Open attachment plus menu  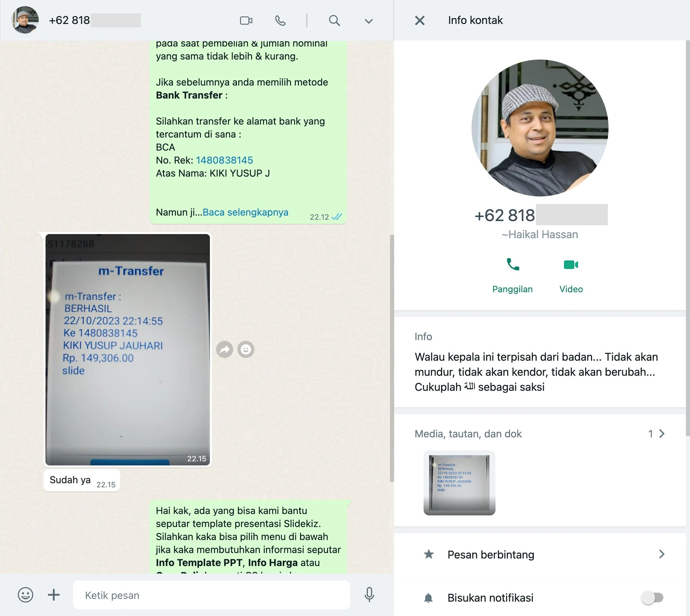(x=53, y=595)
